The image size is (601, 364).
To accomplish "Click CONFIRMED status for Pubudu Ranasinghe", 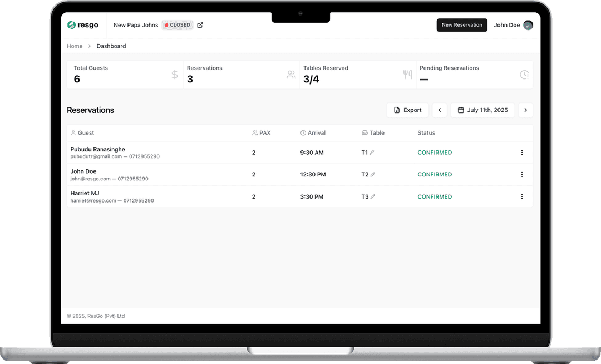I will pos(435,153).
